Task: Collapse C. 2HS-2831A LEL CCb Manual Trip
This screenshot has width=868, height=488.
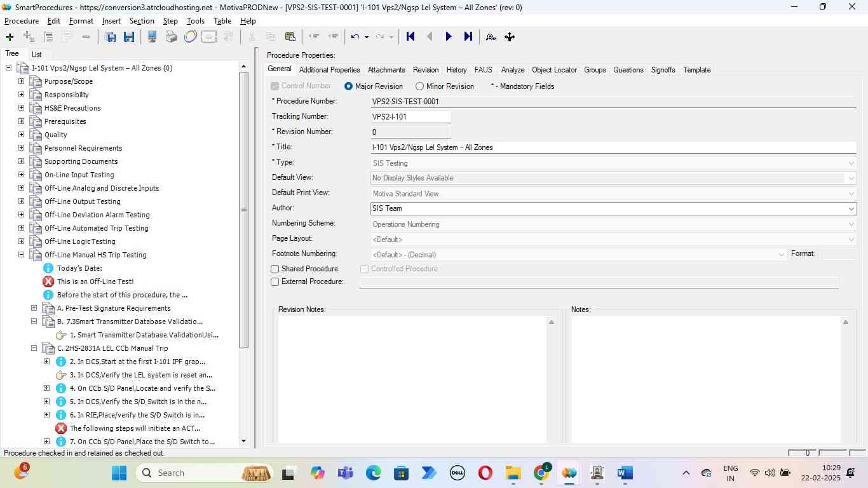Action: tap(34, 348)
